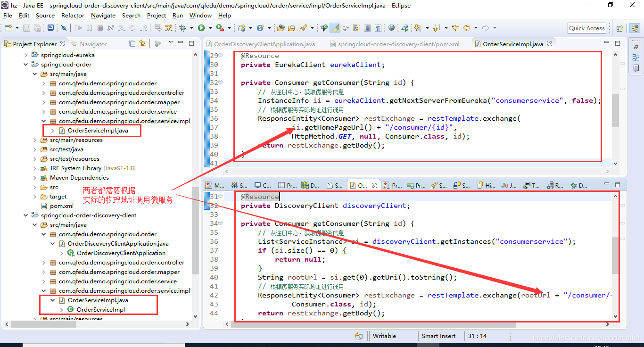This screenshot has width=644, height=347.
Task: Click the Previous Annotation icon
Action: point(436,28)
